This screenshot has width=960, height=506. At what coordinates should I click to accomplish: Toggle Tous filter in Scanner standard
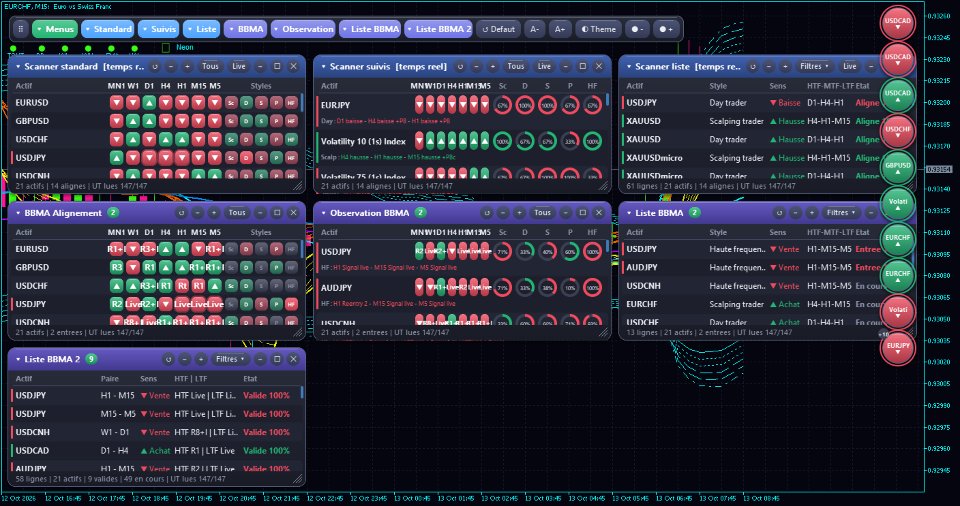point(210,66)
